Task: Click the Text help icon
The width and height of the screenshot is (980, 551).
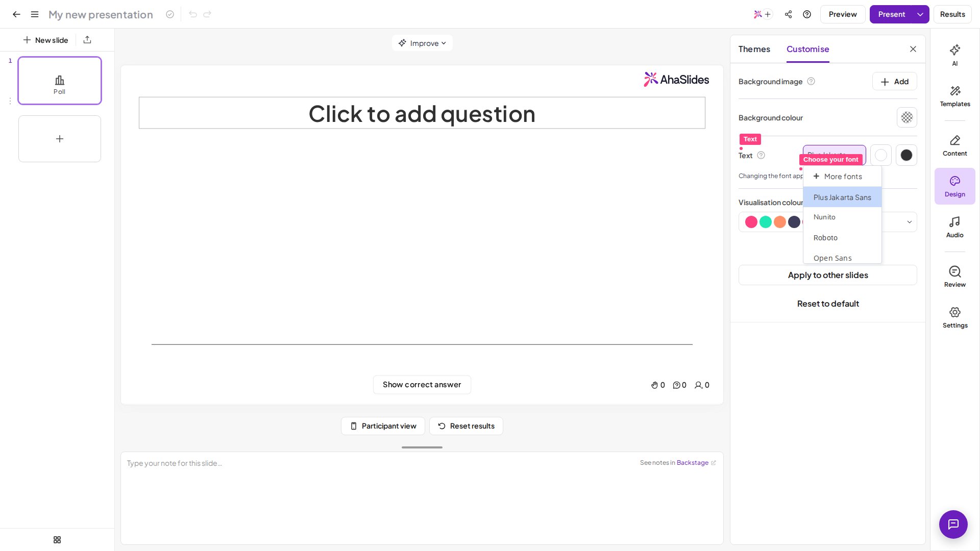Action: click(761, 155)
